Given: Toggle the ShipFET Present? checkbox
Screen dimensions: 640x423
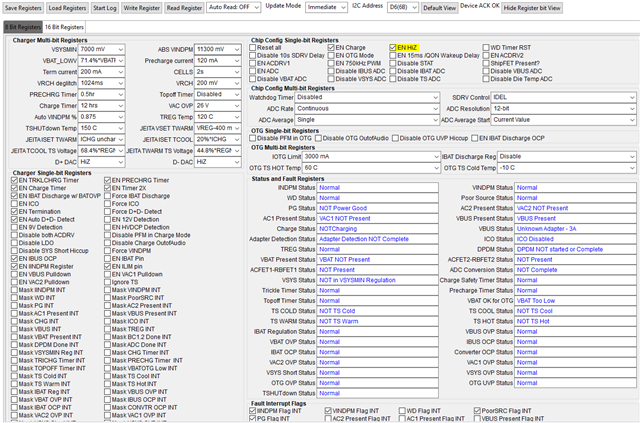Looking at the screenshot, I should click(x=486, y=63).
